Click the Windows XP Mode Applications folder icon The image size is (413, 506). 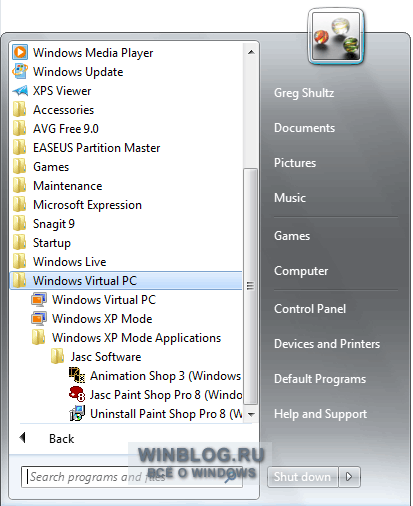(x=39, y=337)
